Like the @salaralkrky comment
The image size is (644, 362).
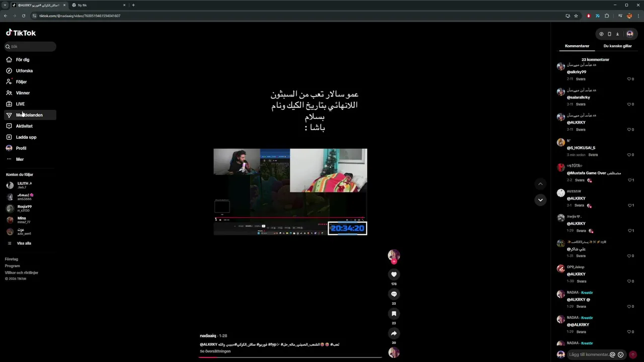pos(629,104)
